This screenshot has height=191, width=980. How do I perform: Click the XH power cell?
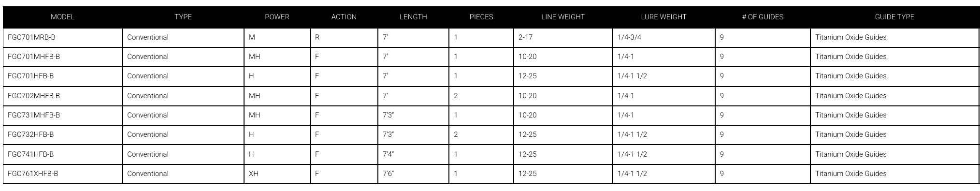tap(277, 174)
